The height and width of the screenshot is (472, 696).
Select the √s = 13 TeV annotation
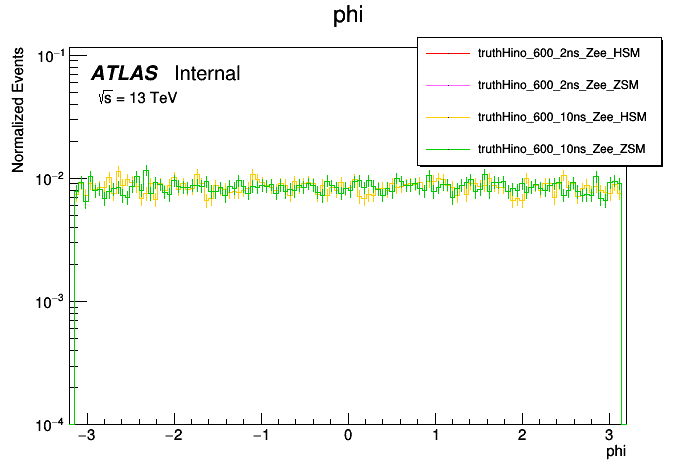[x=137, y=98]
